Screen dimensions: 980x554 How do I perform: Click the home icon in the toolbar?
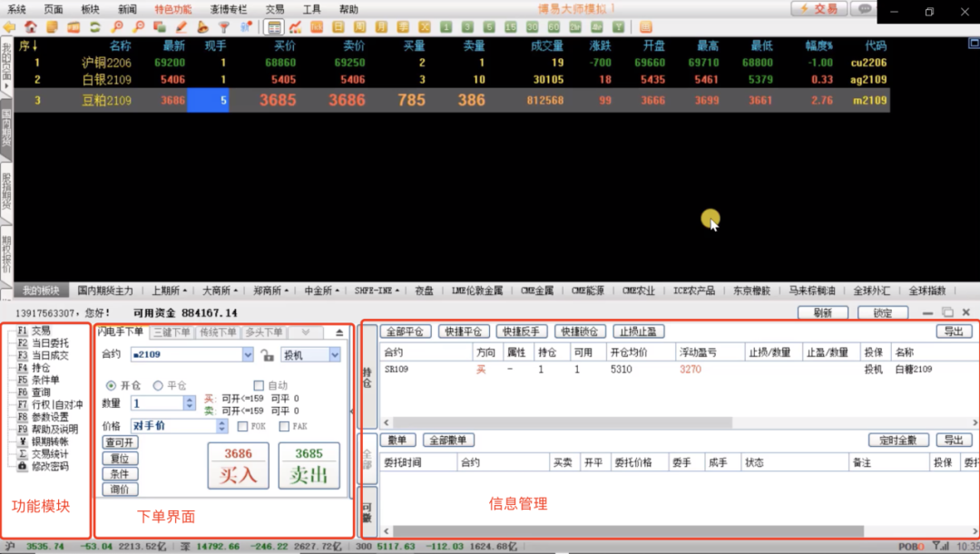(x=31, y=27)
